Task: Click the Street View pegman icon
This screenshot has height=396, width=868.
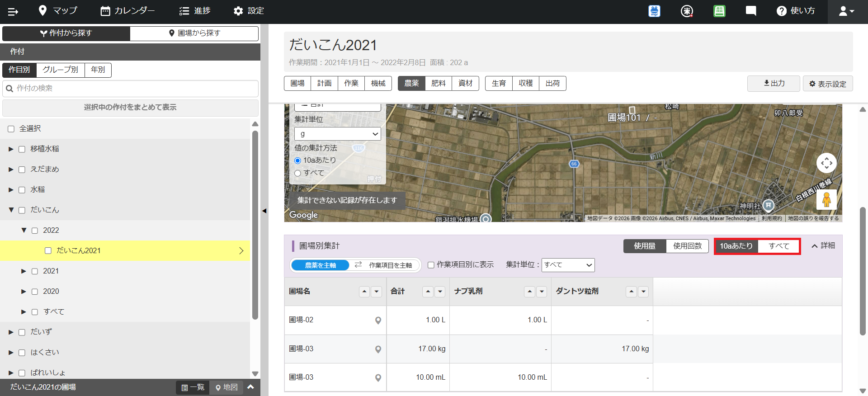Action: (x=826, y=199)
